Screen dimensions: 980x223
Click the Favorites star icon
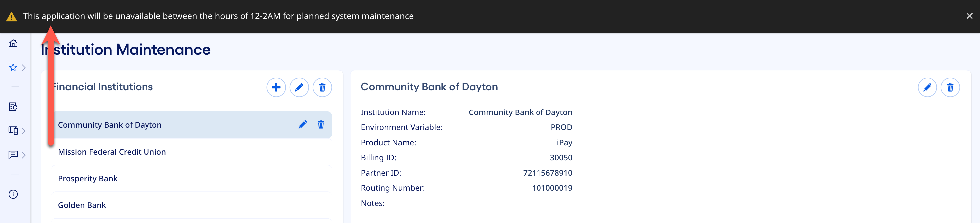(13, 68)
